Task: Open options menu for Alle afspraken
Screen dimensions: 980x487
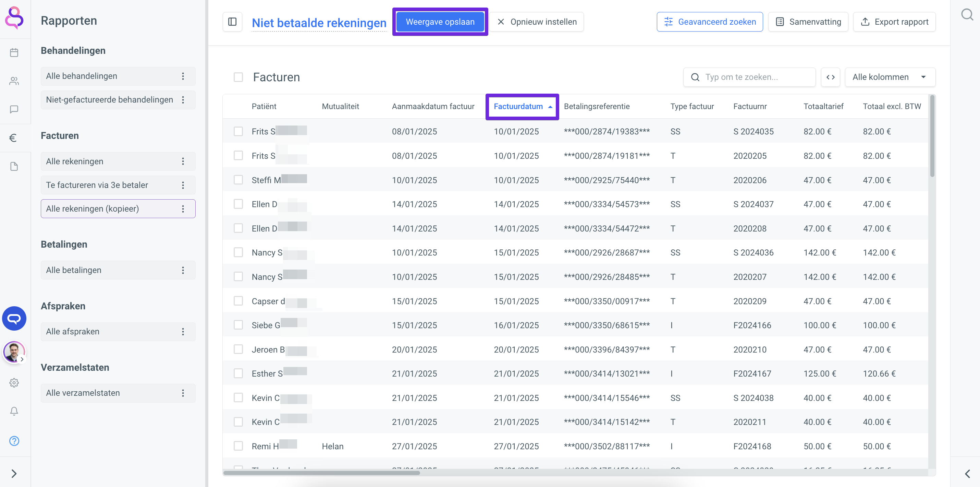Action: pyautogui.click(x=183, y=332)
